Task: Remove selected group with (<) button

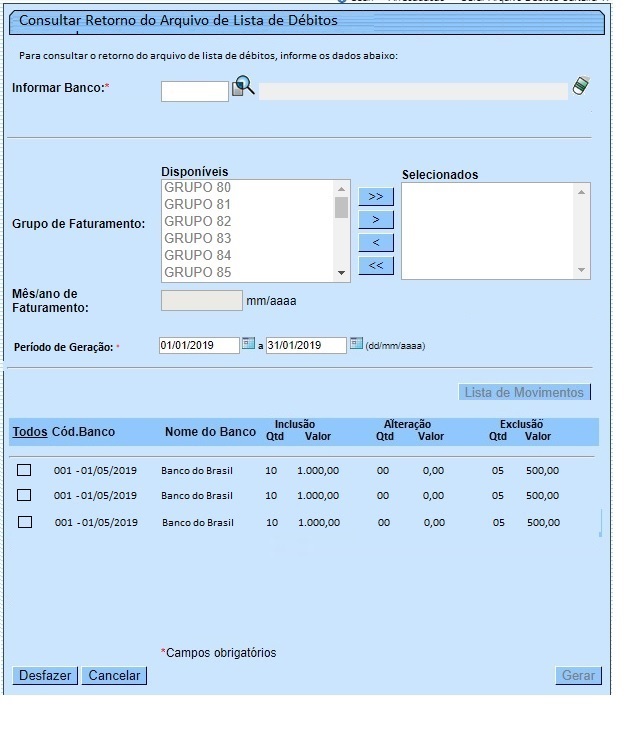Action: [x=375, y=243]
